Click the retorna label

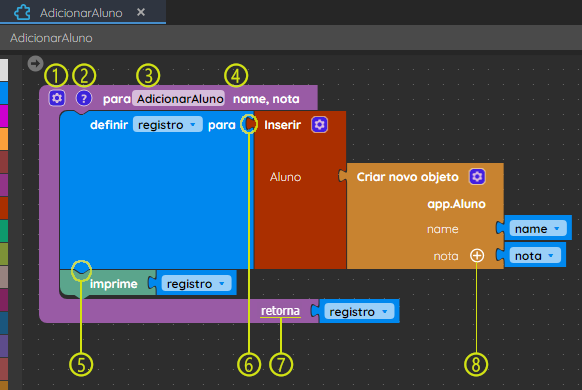click(280, 311)
